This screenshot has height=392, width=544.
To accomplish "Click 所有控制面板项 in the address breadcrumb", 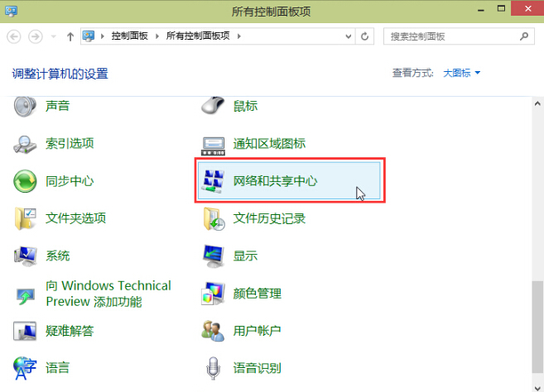I will click(x=200, y=36).
